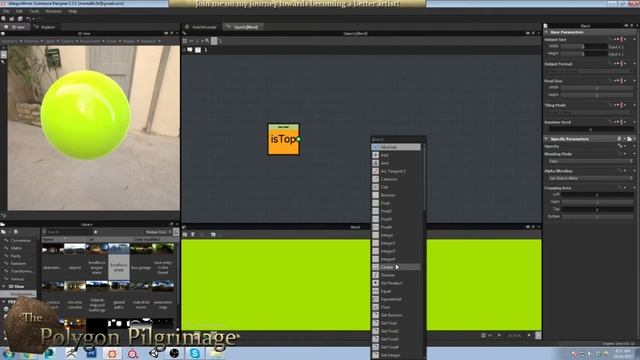Screen dimensions: 640x360
Task: Open the Edit menu
Action: 19,11
